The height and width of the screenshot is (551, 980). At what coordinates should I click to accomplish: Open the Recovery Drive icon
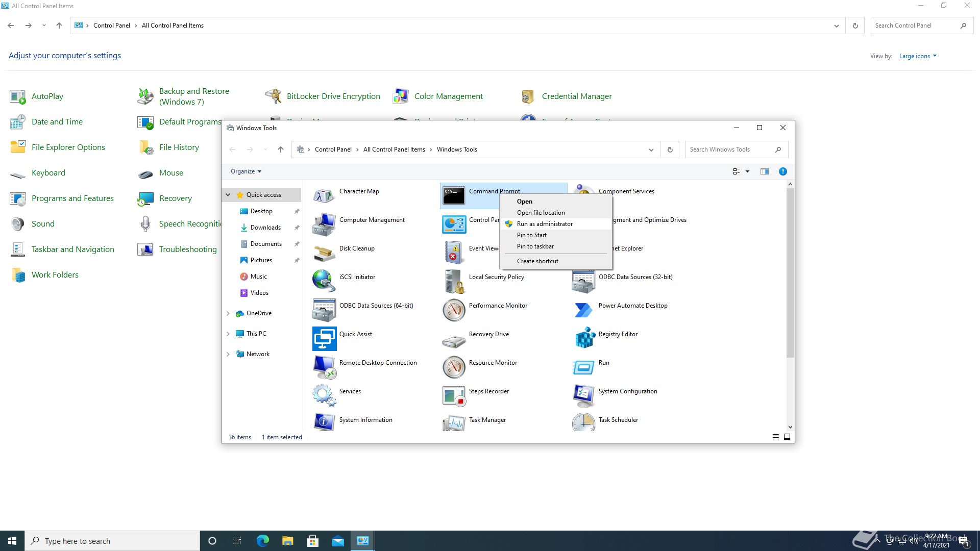pyautogui.click(x=453, y=341)
